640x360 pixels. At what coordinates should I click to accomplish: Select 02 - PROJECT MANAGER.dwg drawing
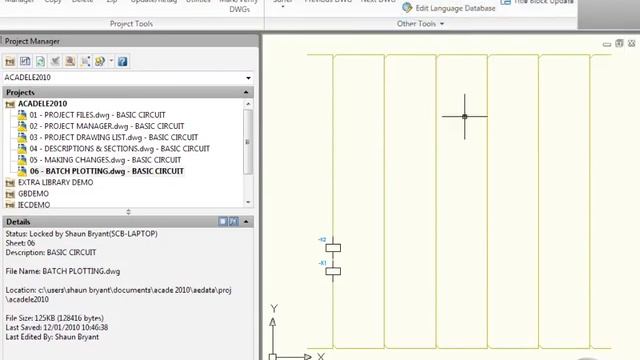pyautogui.click(x=107, y=126)
